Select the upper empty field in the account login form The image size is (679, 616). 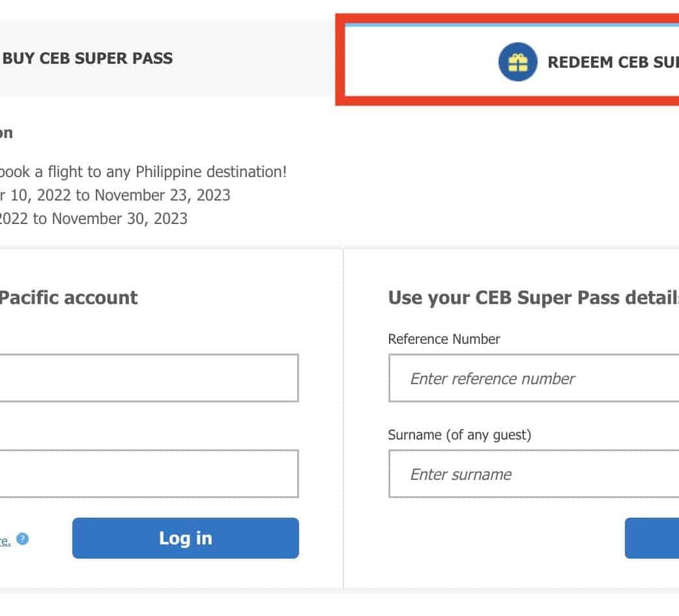coord(149,378)
